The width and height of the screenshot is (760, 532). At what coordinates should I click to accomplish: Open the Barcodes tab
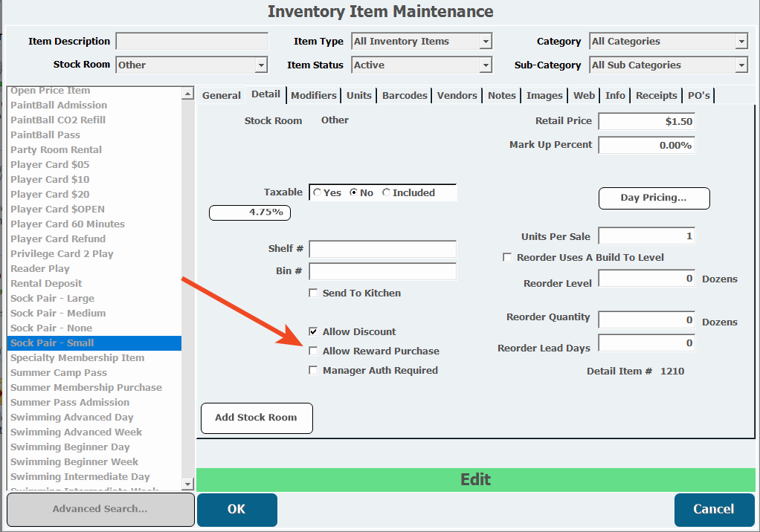[x=405, y=95]
